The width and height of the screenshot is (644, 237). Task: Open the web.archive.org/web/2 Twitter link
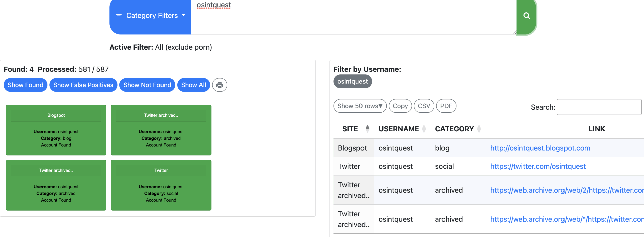[567, 190]
